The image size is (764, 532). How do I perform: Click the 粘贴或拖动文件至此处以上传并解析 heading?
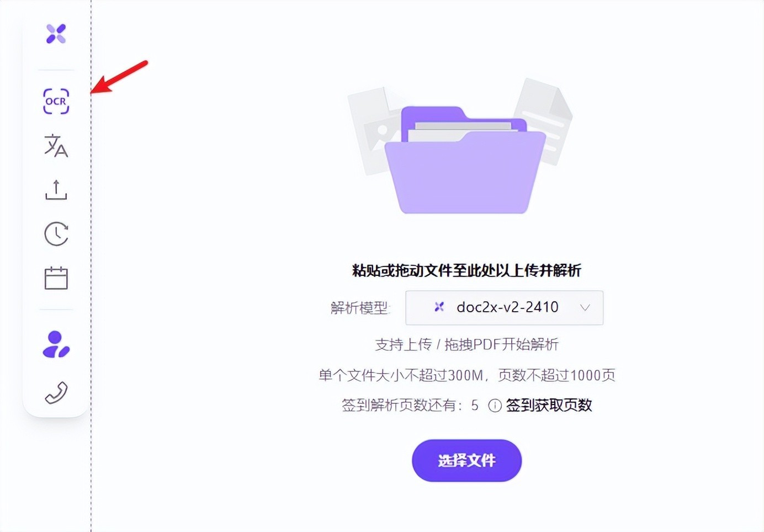tap(466, 270)
